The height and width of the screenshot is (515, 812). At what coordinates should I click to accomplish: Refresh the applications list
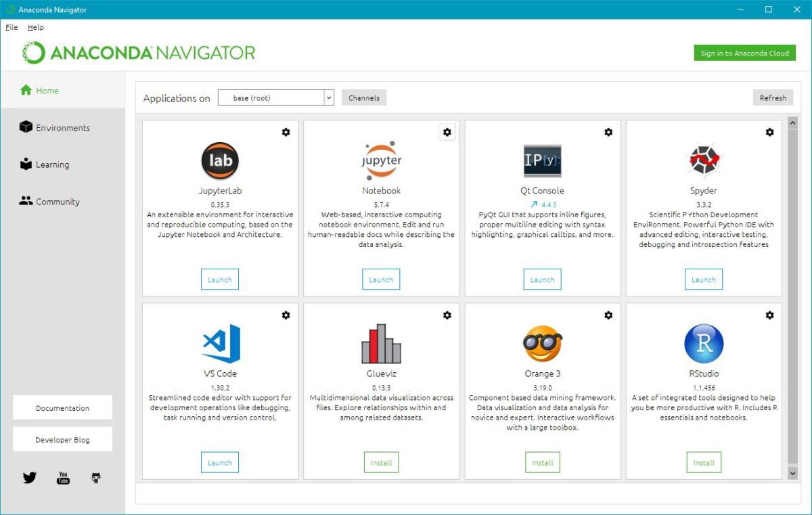[773, 97]
